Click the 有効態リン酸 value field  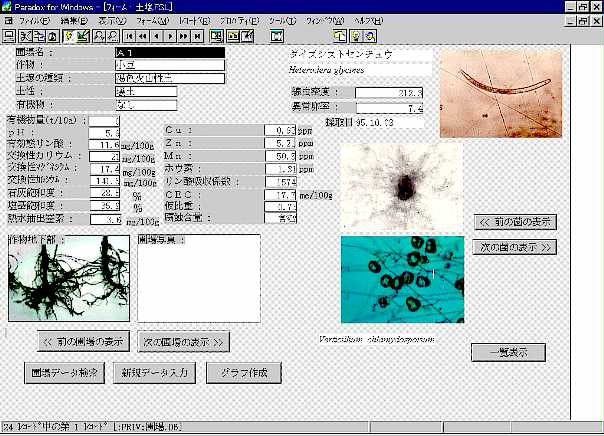click(104, 145)
